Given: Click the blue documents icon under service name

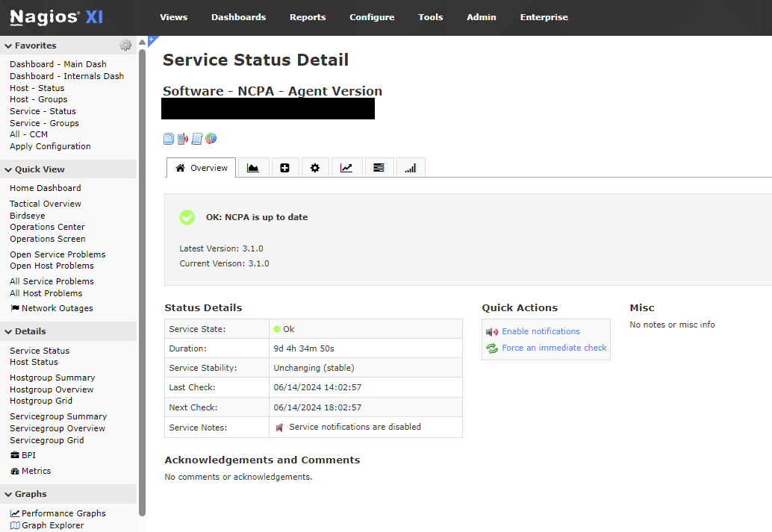Looking at the screenshot, I should point(169,139).
